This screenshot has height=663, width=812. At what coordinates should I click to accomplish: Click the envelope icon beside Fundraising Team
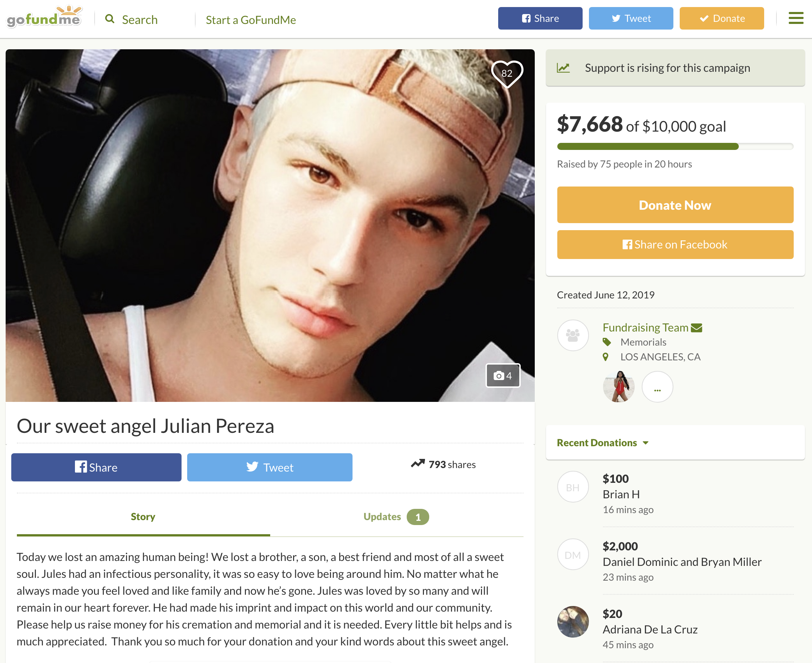point(696,328)
